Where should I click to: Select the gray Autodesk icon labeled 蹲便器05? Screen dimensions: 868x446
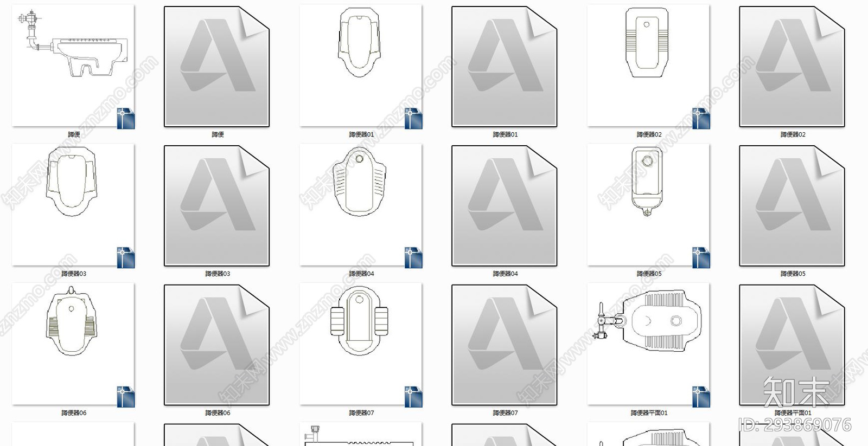pos(792,206)
